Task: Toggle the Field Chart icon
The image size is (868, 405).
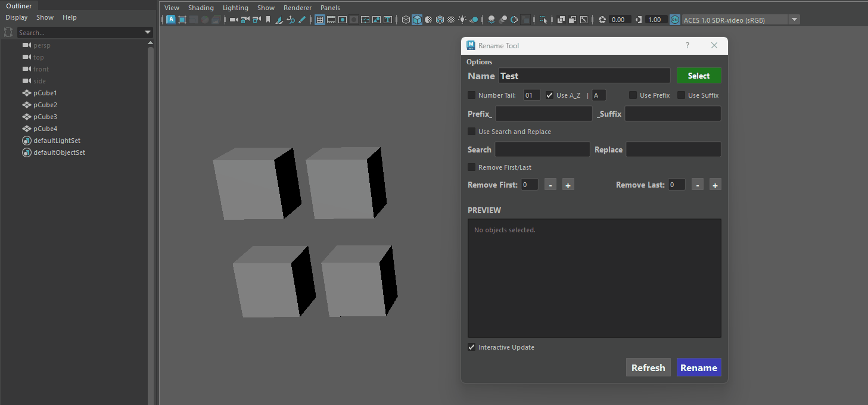Action: (x=365, y=20)
